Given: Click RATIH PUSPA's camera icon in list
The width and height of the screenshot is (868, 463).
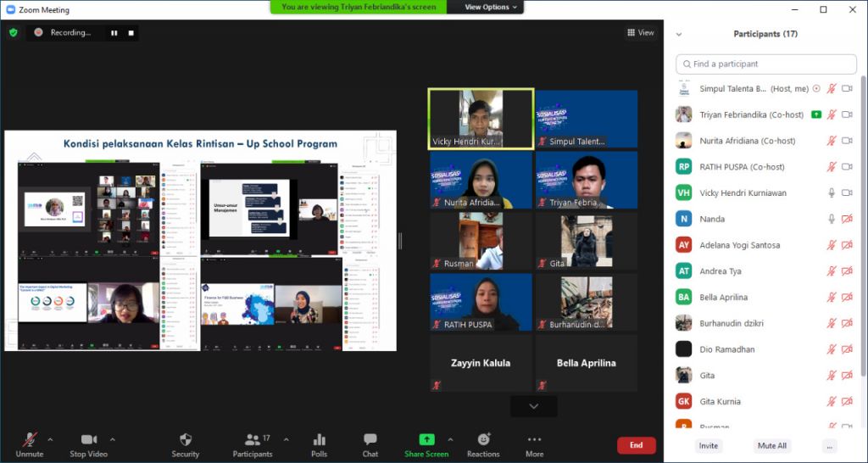Looking at the screenshot, I should click(847, 167).
